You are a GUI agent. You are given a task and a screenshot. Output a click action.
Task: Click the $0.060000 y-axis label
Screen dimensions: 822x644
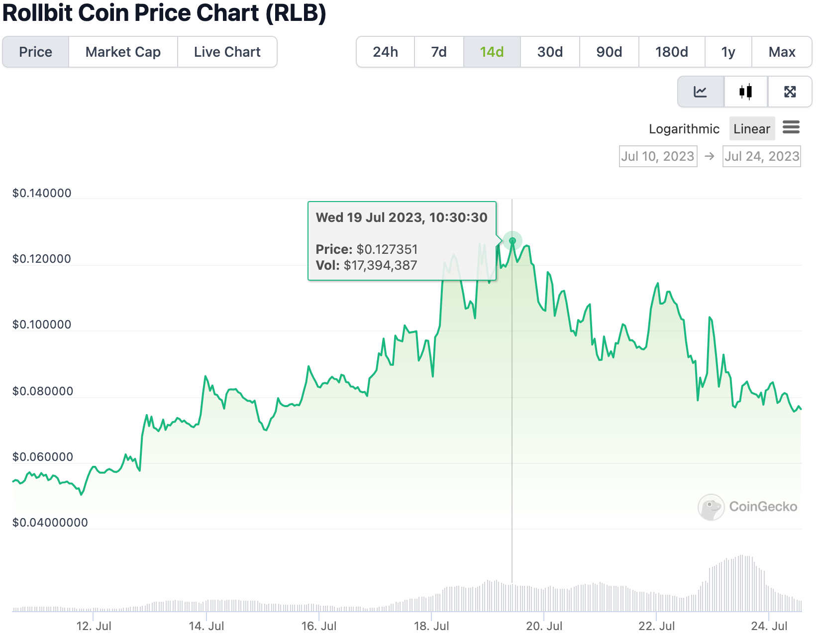pyautogui.click(x=43, y=457)
